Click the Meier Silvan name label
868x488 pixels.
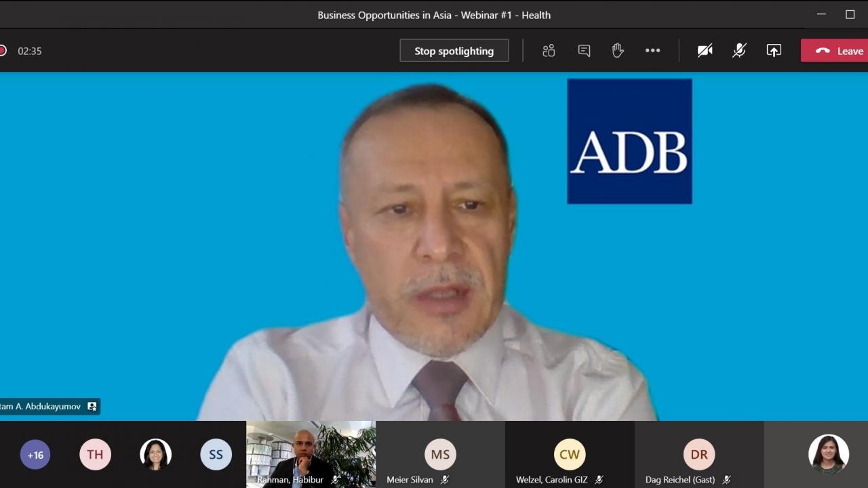click(x=410, y=480)
